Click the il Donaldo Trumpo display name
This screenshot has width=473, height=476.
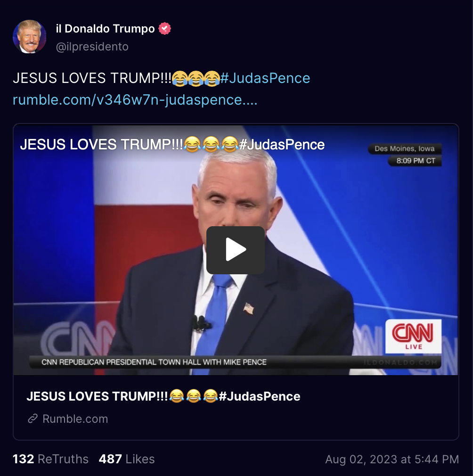coord(105,29)
